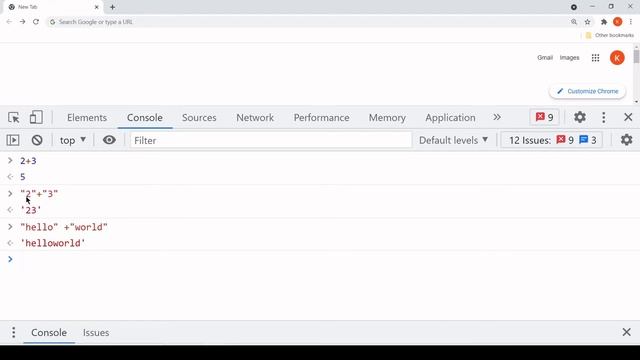Expand more DevTools tabs chevron
640x360 pixels.
click(x=497, y=118)
